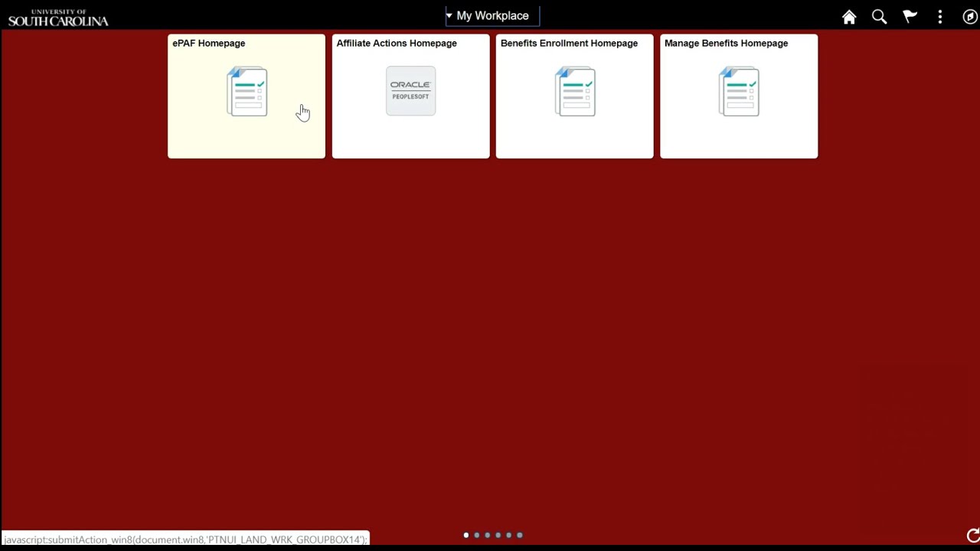Select the sixth homepage pagination dot
This screenshot has height=551, width=980.
coord(520,535)
